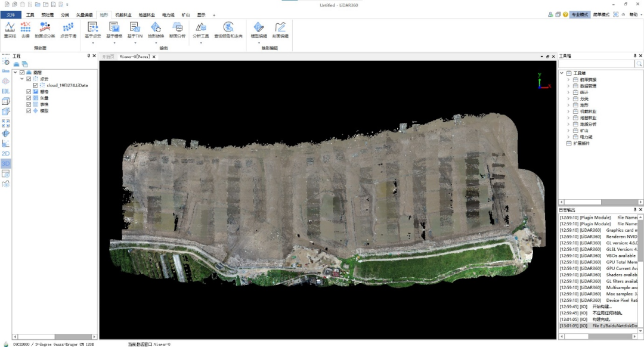This screenshot has width=644, height=347.
Task: Click the EDL lighting icon in sidebar
Action: [6, 91]
